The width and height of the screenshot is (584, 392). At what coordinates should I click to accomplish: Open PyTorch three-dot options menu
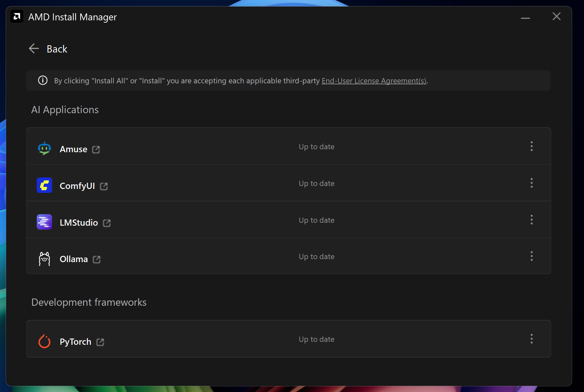click(x=532, y=339)
